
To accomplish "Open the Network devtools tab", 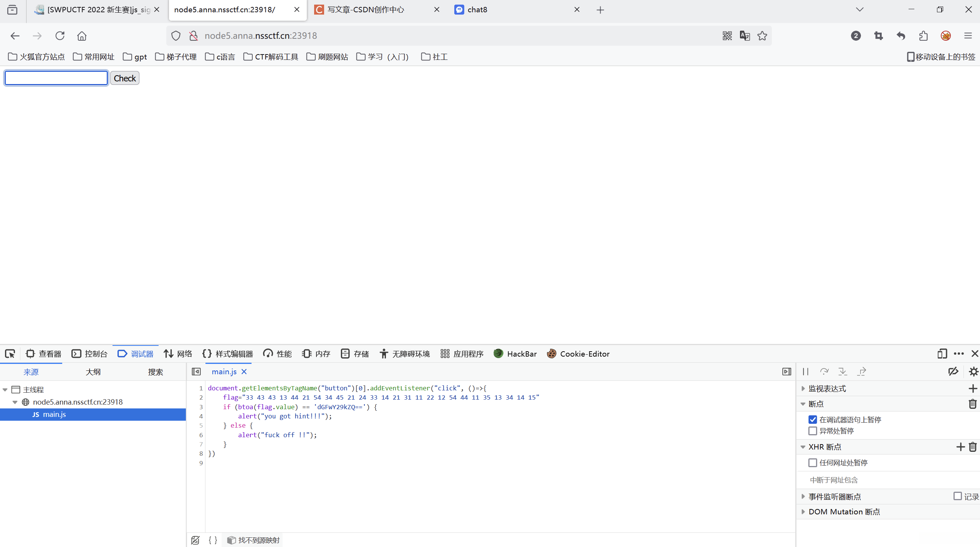I will point(178,354).
